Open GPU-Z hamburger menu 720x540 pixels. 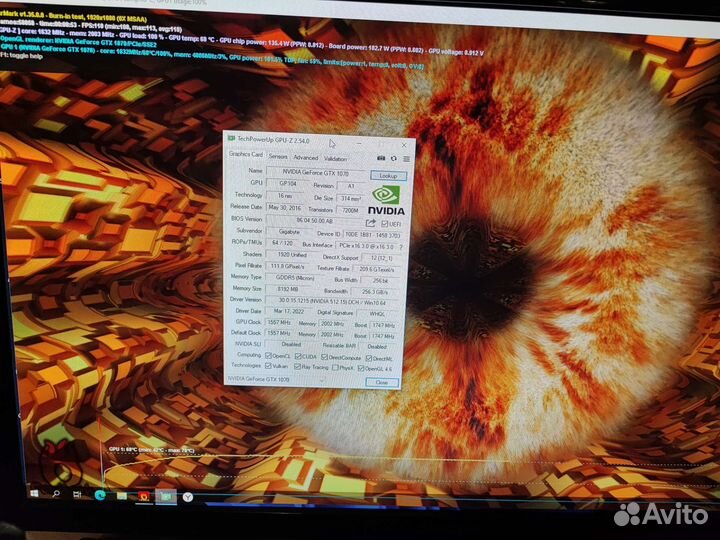tap(406, 159)
